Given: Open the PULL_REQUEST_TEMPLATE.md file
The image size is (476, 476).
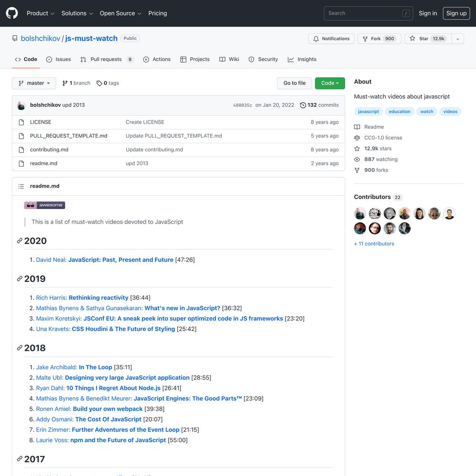Looking at the screenshot, I should click(69, 136).
